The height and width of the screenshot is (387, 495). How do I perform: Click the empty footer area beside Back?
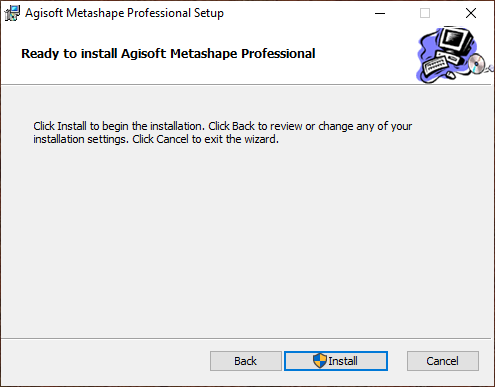pyautogui.click(x=105, y=361)
